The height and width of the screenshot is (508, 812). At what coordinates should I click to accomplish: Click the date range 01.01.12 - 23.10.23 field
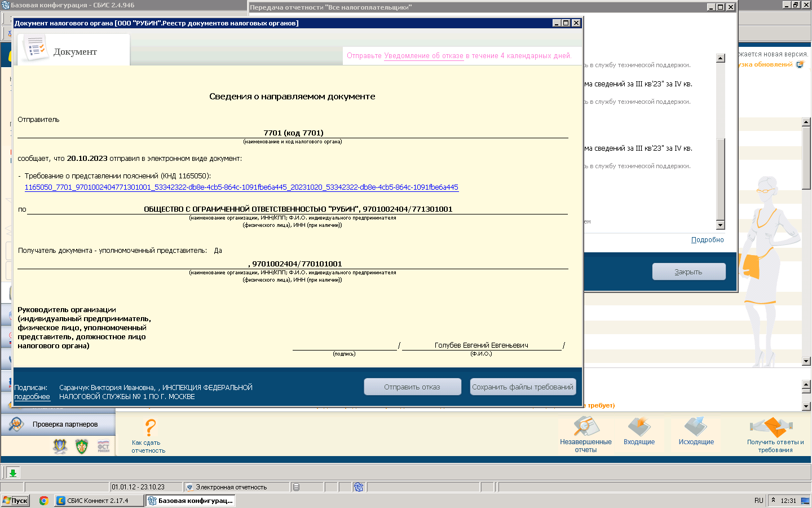coord(146,487)
